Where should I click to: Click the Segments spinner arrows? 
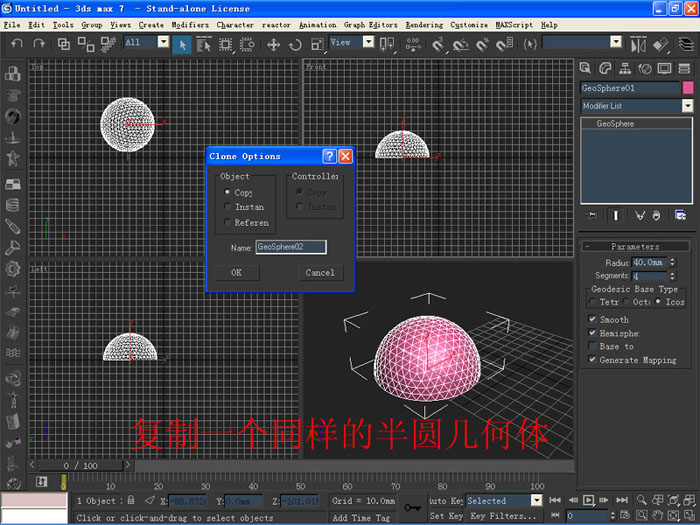(672, 276)
